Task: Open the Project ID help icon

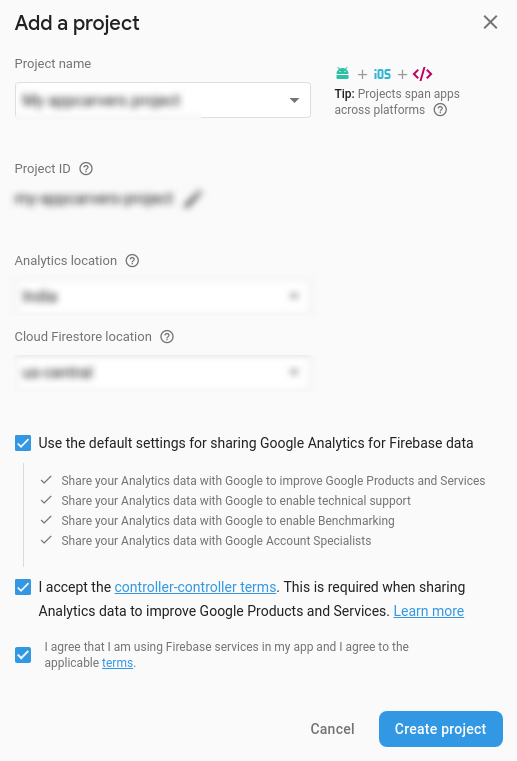Action: 86,169
